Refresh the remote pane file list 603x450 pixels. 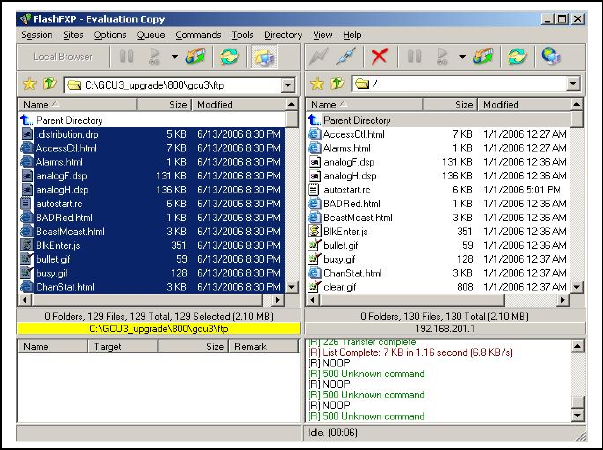tap(517, 57)
